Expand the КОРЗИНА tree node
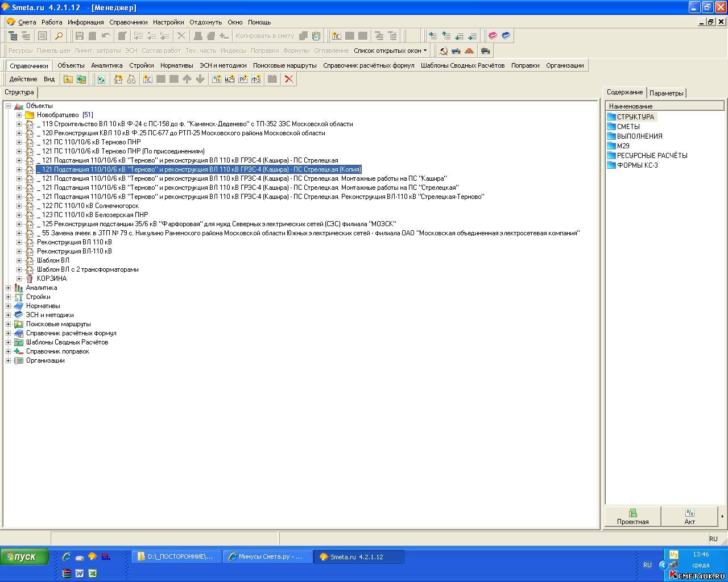Viewport: 728px width, 582px height. [19, 278]
